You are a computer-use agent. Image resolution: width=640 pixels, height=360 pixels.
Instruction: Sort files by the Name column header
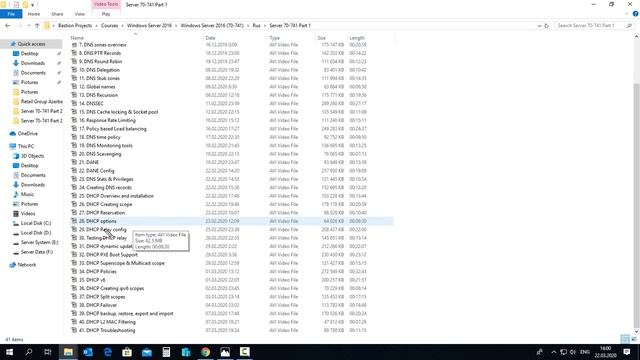click(x=77, y=38)
